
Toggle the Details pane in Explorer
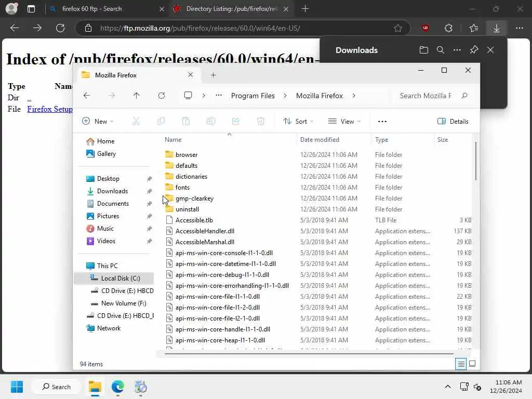tap(453, 121)
